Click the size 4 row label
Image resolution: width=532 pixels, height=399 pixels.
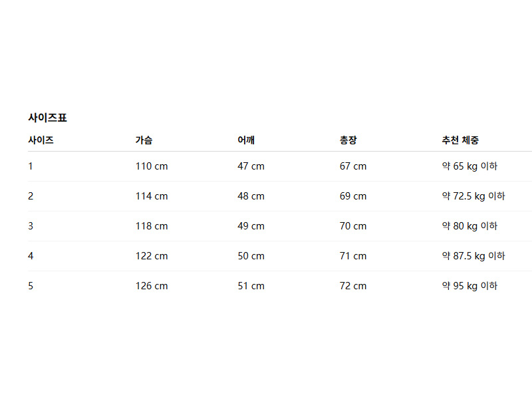(31, 256)
